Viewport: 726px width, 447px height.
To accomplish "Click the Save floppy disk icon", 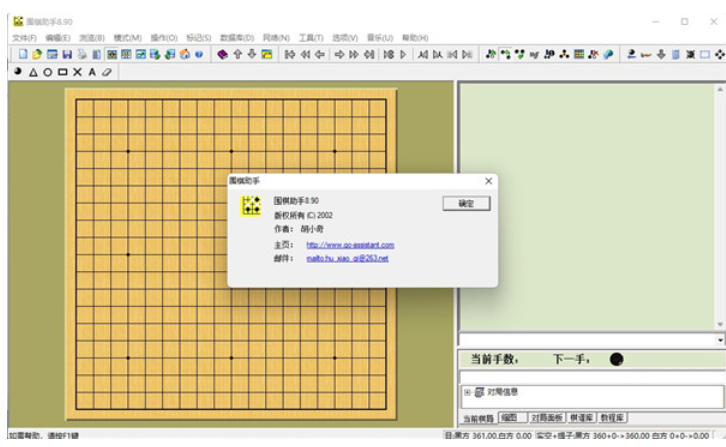I will click(67, 54).
